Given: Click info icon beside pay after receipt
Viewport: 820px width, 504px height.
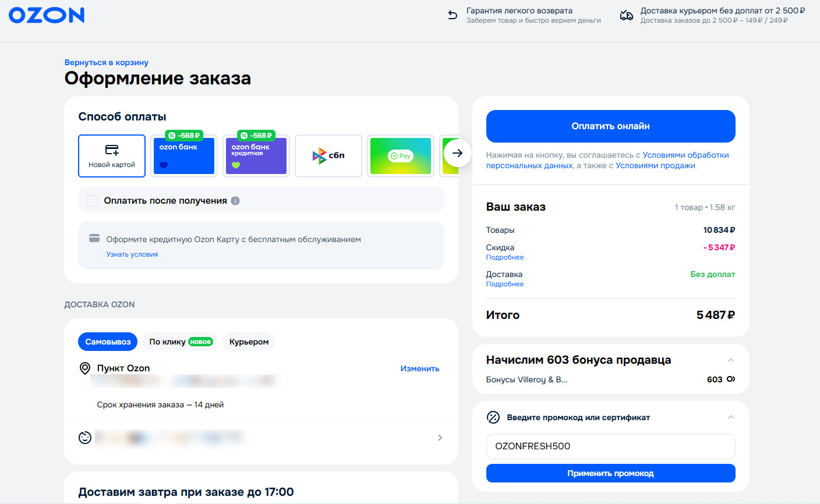Looking at the screenshot, I should click(235, 201).
